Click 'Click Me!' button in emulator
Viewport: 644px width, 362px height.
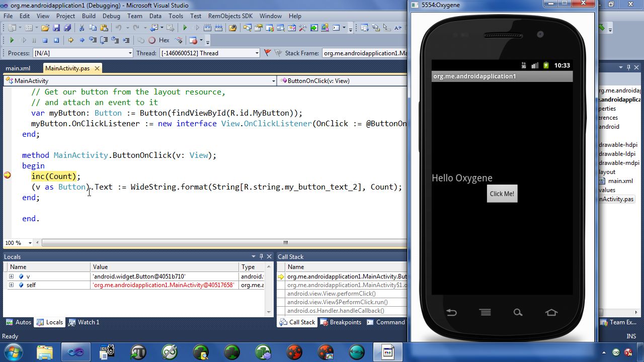tap(502, 194)
